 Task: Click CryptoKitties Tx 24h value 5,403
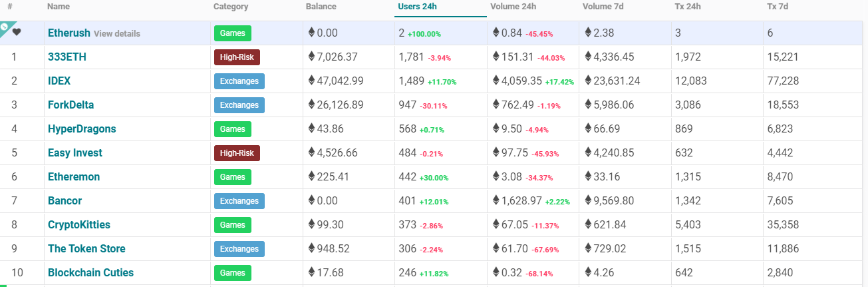point(688,225)
